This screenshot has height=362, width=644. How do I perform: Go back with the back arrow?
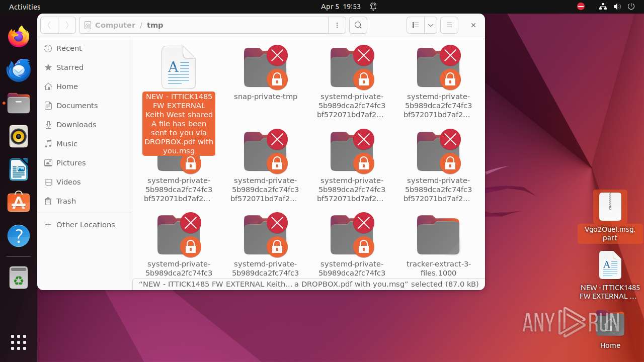click(49, 25)
